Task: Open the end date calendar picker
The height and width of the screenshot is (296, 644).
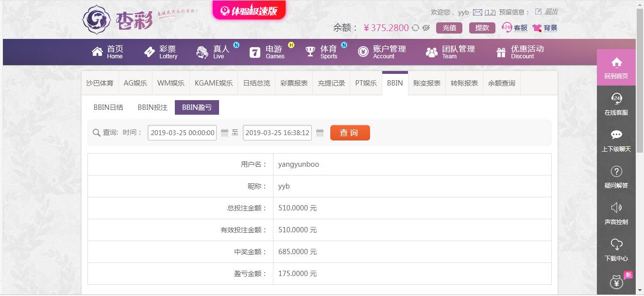Action: 319,132
